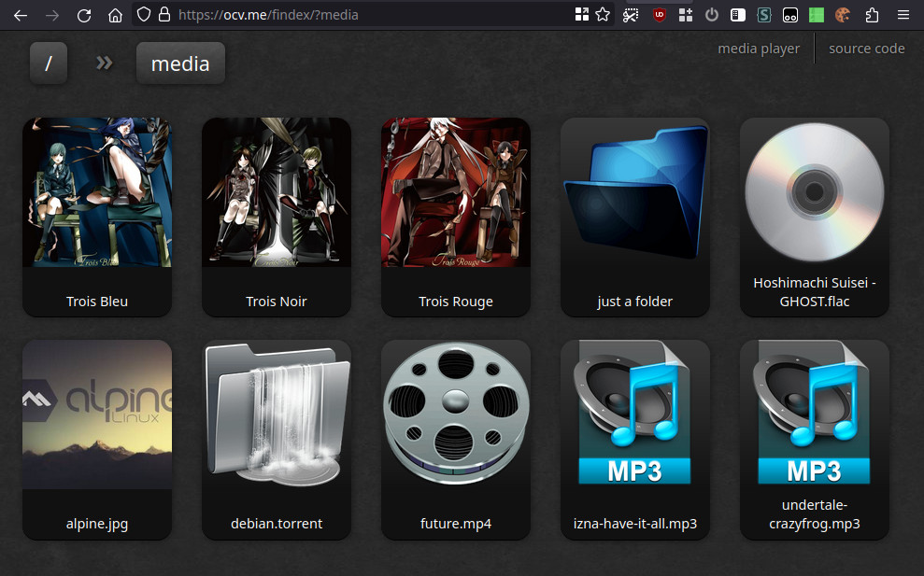The image size is (924, 576).
Task: Bookmark this page with the star icon
Action: (603, 15)
